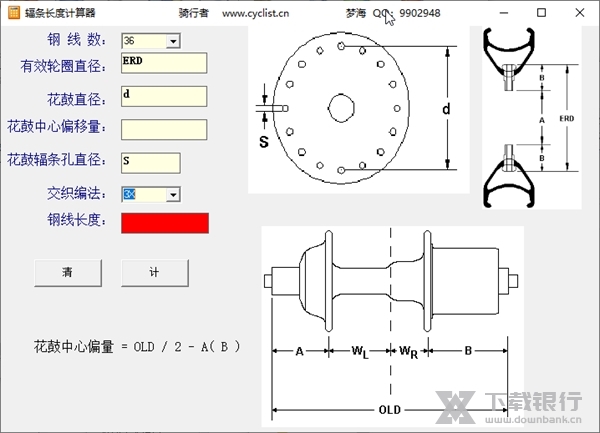Click the 36 value in spoke count box

(x=144, y=40)
